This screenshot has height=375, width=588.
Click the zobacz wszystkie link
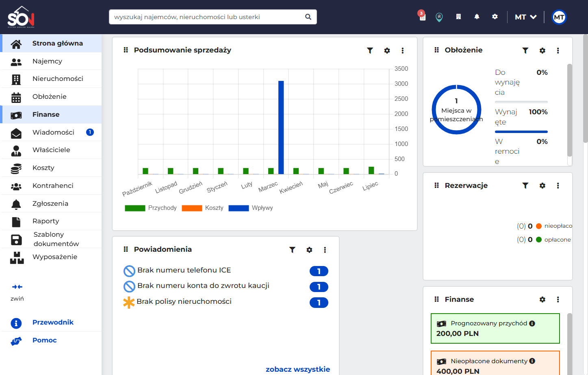click(x=298, y=369)
